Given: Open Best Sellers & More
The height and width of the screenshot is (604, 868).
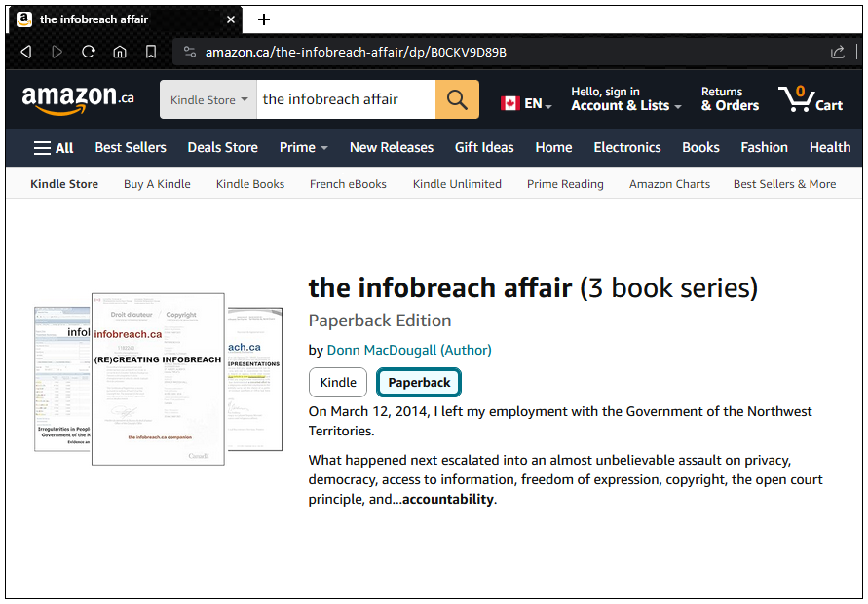Looking at the screenshot, I should click(x=785, y=184).
